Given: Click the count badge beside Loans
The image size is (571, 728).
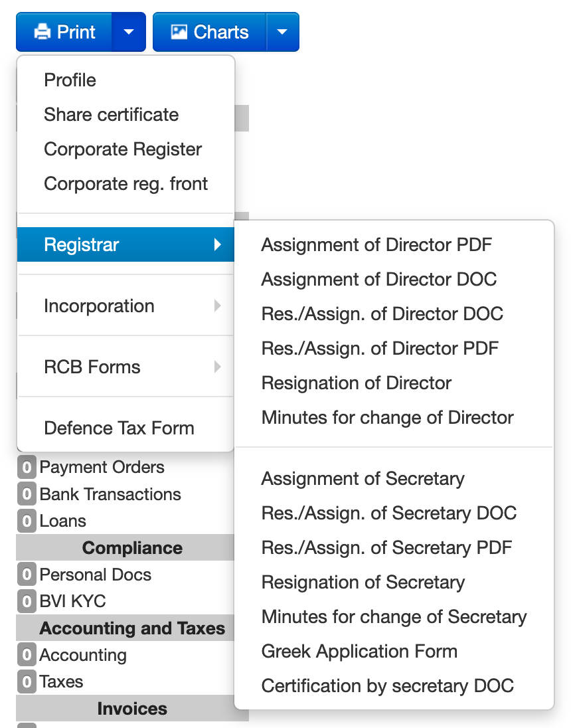Looking at the screenshot, I should (x=27, y=522).
